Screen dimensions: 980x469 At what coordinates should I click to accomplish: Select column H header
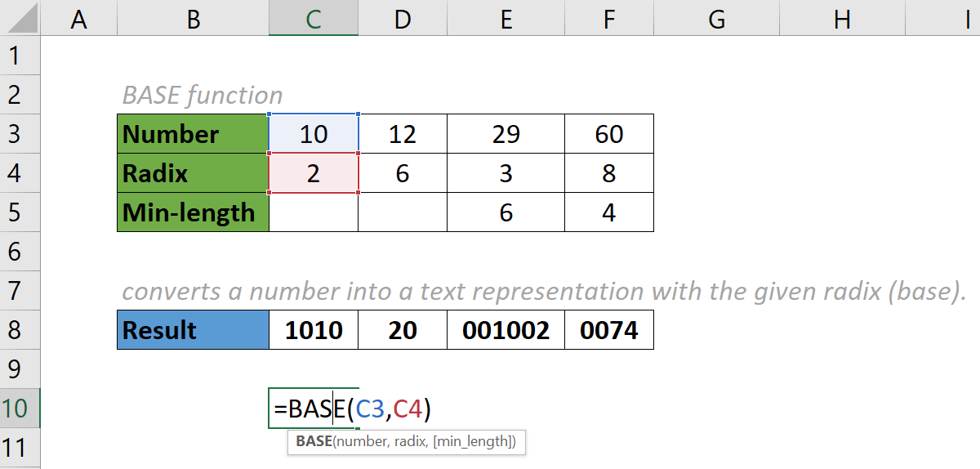(x=841, y=19)
